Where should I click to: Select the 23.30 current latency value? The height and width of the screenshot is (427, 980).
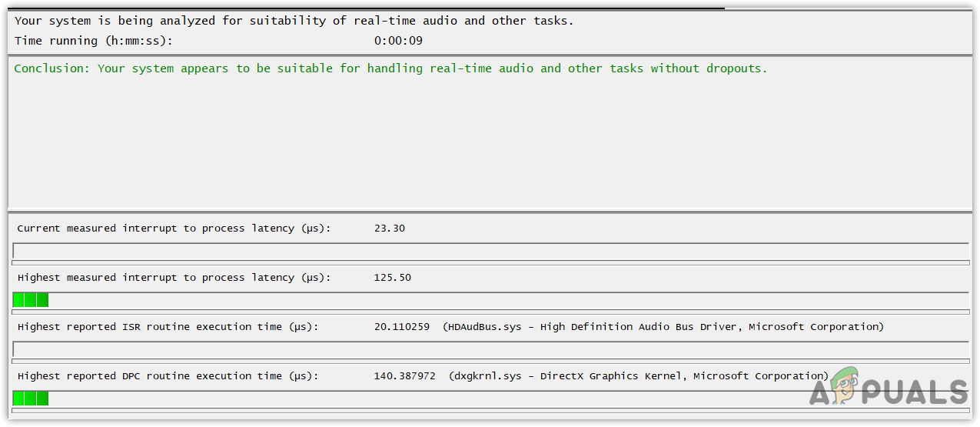(390, 229)
